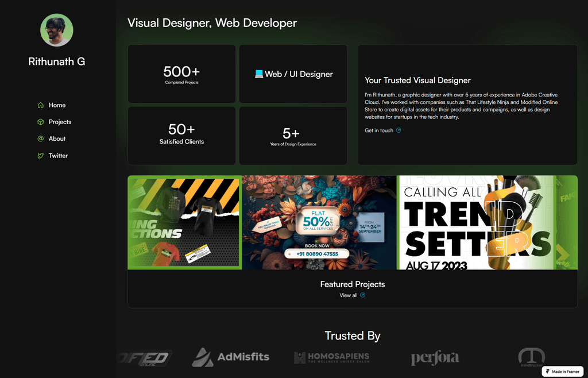Click the Projects cube icon

[x=41, y=122]
